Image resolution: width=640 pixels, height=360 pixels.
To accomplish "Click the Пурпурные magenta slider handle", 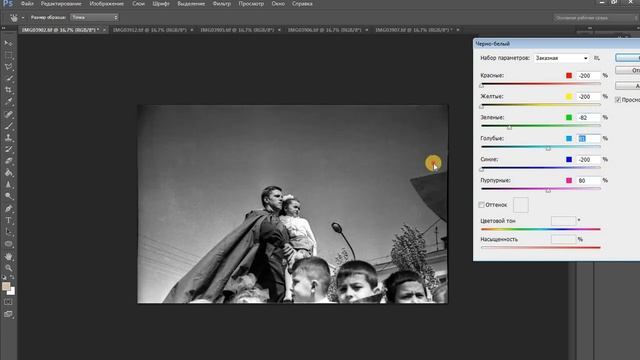I will [x=548, y=191].
